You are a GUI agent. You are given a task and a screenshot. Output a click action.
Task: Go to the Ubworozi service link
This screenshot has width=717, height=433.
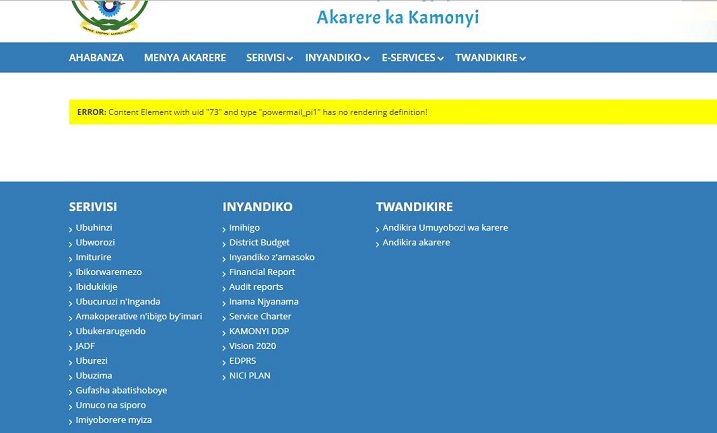coord(95,242)
